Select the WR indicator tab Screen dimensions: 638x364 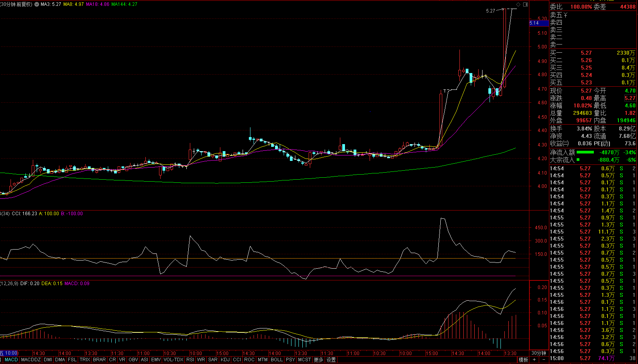[x=201, y=360]
